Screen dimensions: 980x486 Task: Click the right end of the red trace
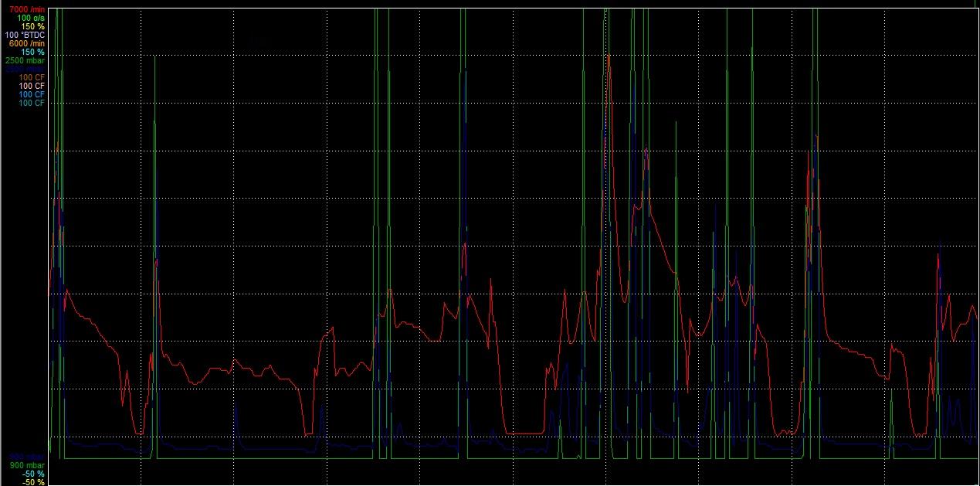977,318
